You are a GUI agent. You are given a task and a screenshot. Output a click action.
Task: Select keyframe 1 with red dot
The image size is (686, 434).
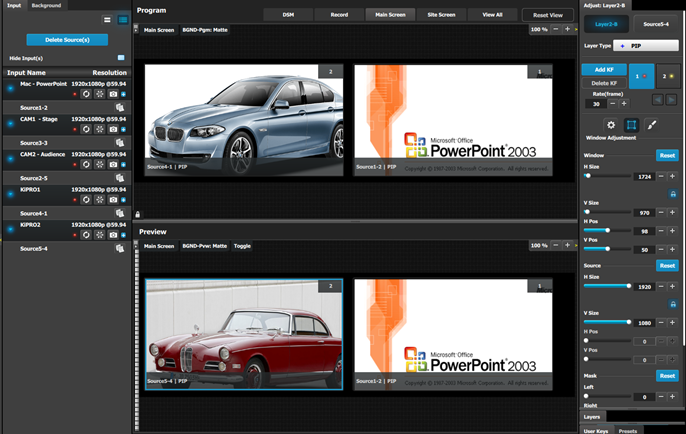coord(641,76)
